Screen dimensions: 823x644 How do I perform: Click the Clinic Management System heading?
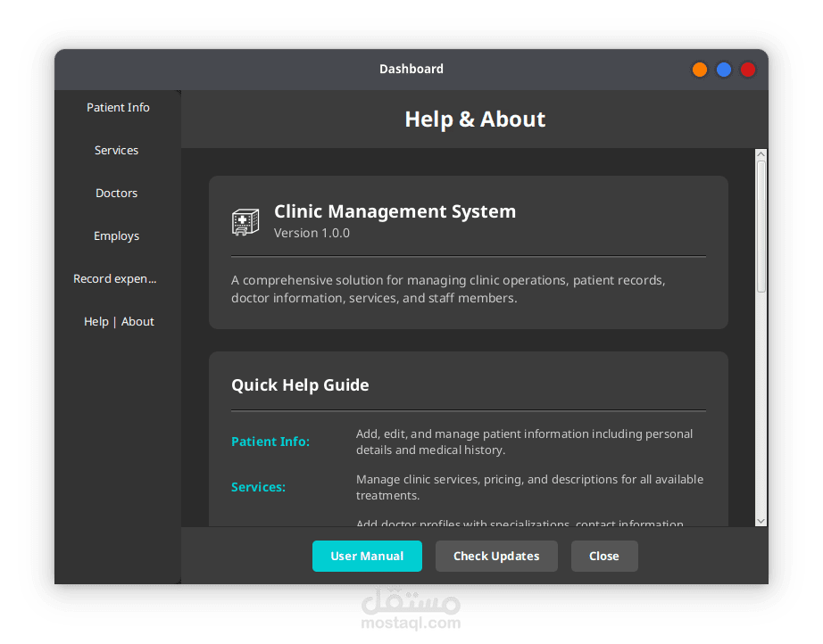(395, 211)
